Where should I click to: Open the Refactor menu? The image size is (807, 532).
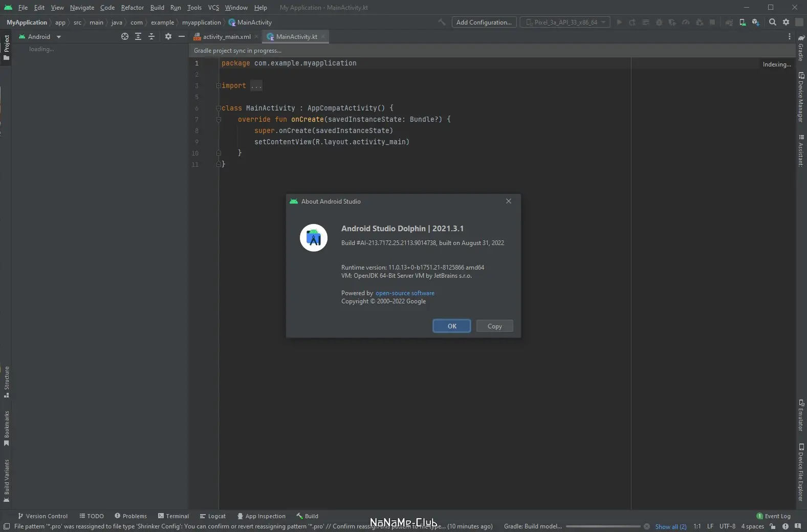[x=133, y=8]
